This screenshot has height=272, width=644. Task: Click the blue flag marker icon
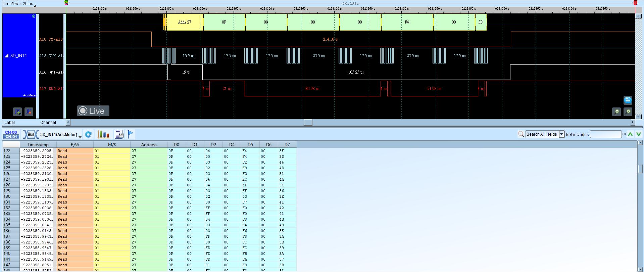pos(131,134)
